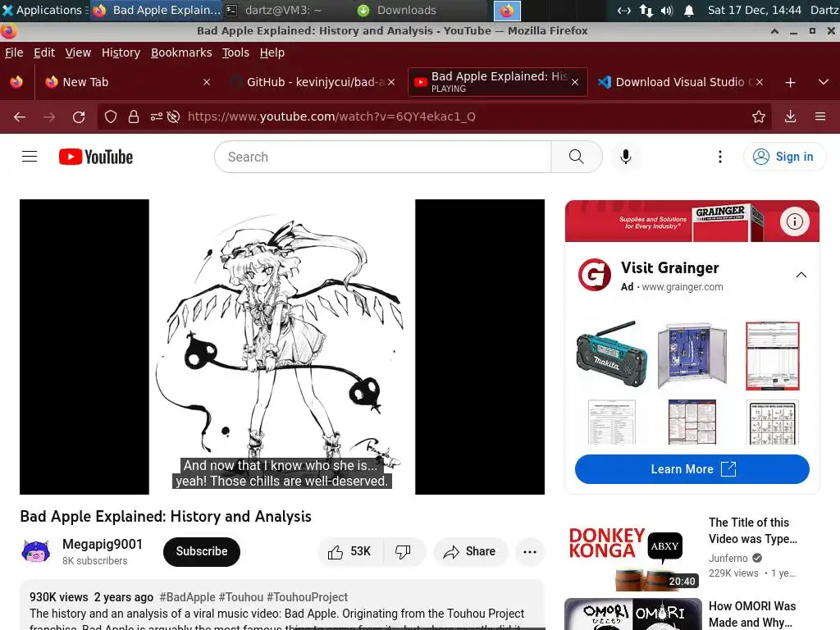Image resolution: width=840 pixels, height=630 pixels.
Task: Open www.grainger.com ad link
Action: [682, 287]
